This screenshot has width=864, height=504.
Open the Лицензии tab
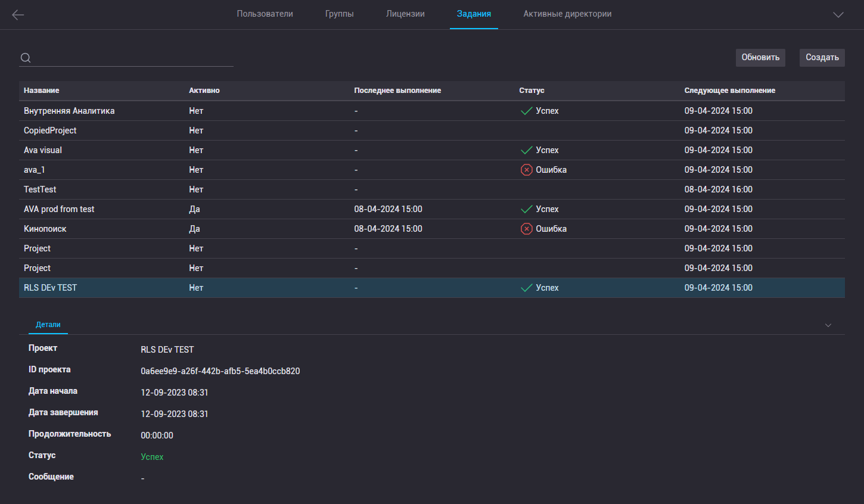point(405,14)
